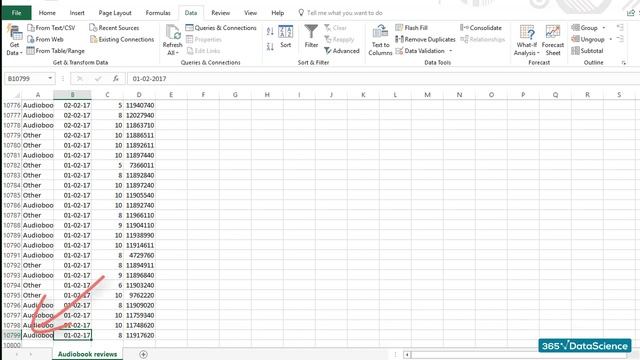Switch to the Formulas tab
The width and height of the screenshot is (640, 360).
[158, 13]
